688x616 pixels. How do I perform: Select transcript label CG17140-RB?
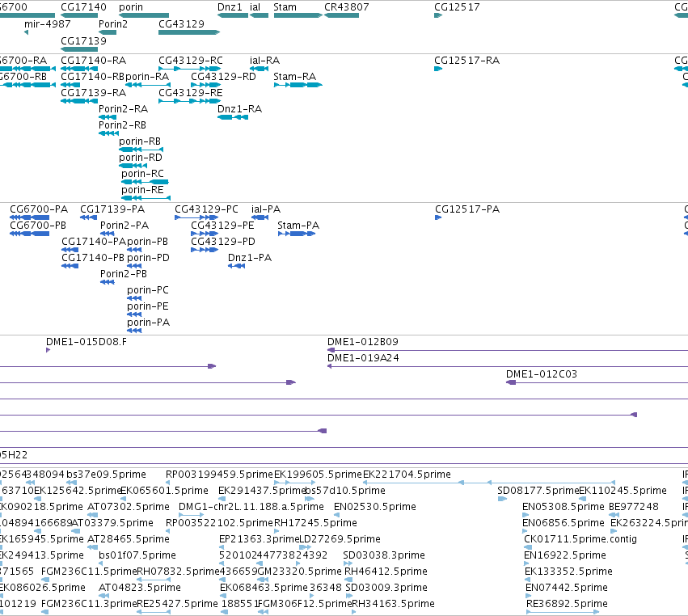92,76
